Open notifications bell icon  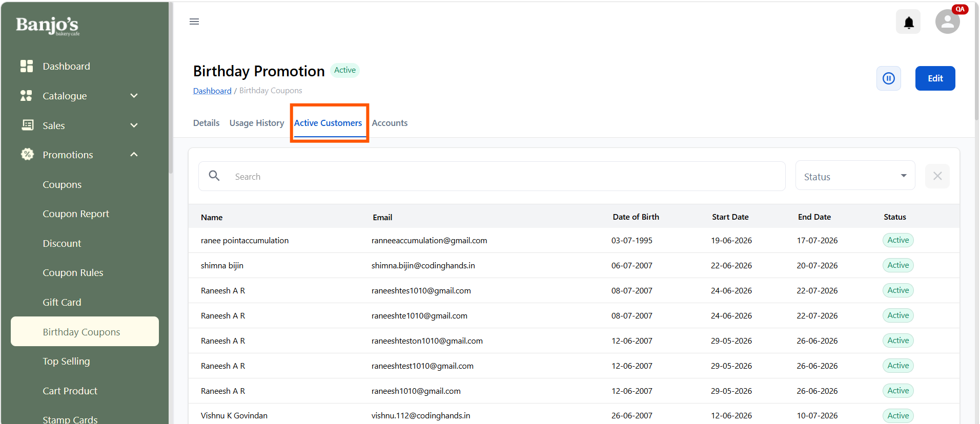pyautogui.click(x=908, y=22)
